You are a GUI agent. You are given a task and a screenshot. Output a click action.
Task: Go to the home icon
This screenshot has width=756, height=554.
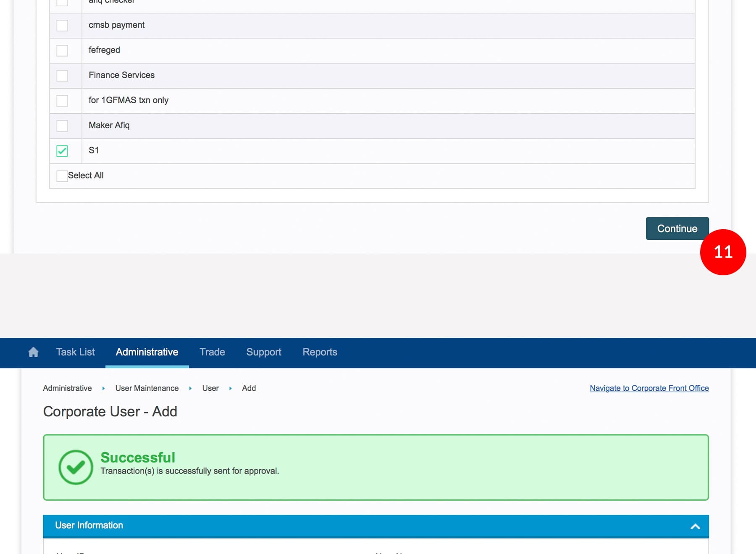(33, 352)
